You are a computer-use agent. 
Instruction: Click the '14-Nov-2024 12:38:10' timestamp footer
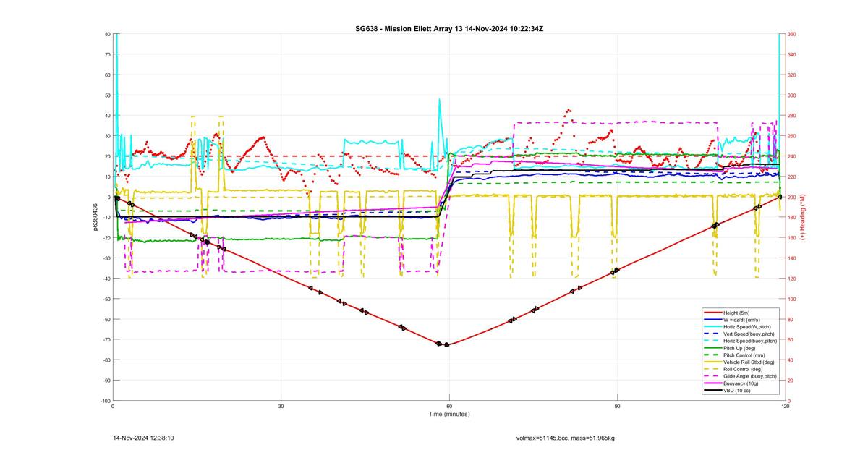[x=143, y=438]
